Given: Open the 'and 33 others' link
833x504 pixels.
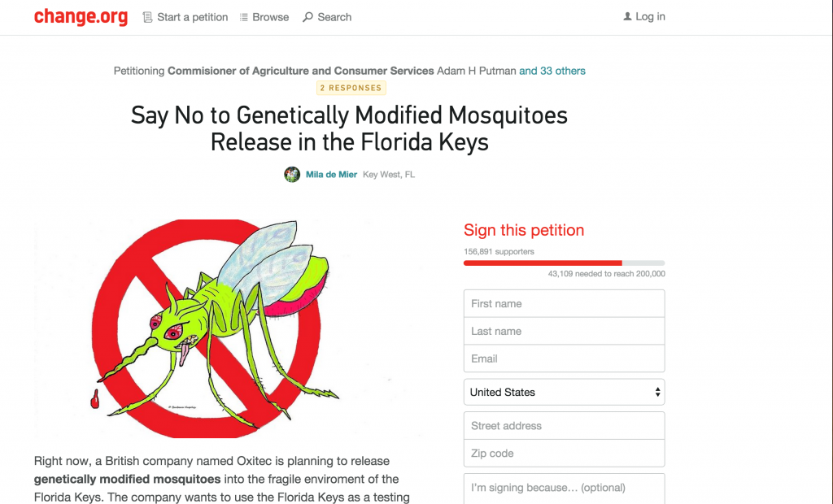Looking at the screenshot, I should click(x=552, y=71).
